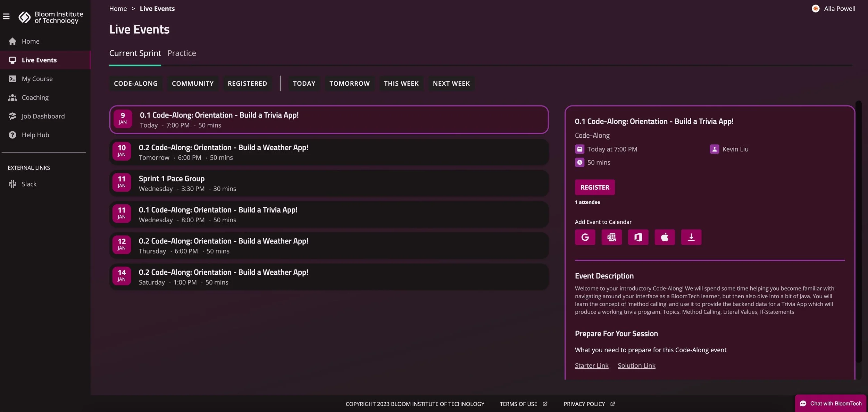Go to My Course page
868x412 pixels.
37,79
